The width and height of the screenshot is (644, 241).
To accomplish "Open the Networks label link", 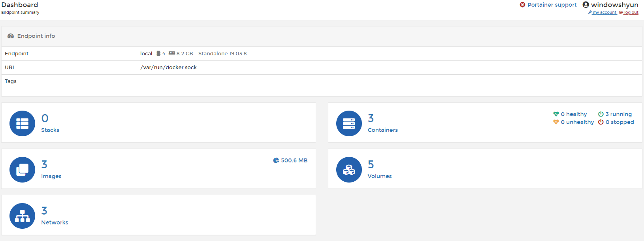I will point(55,222).
